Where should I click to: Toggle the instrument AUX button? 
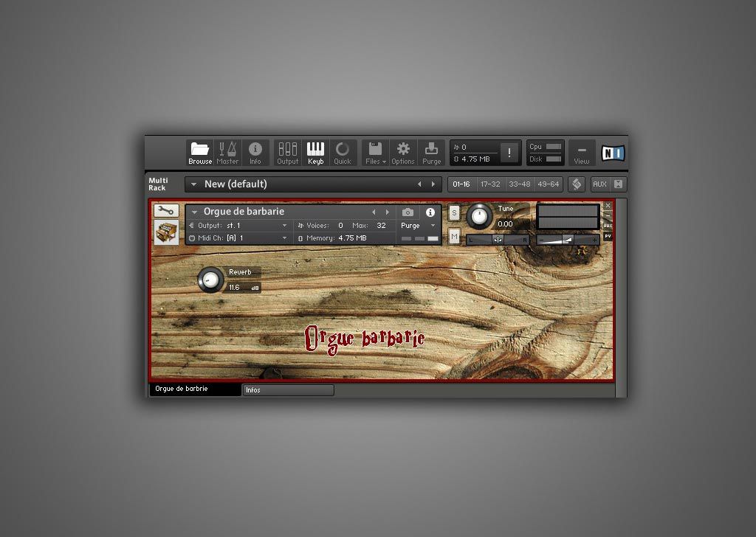(x=608, y=226)
